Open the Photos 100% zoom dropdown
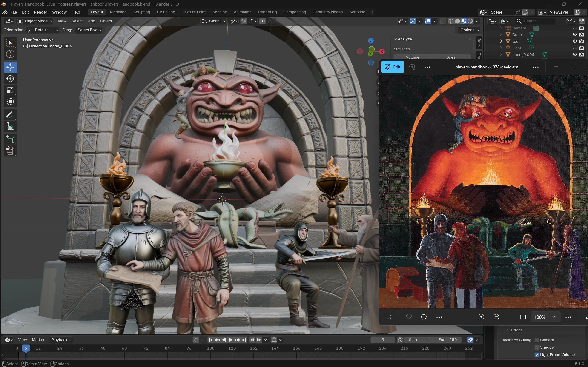588x367 pixels. pyautogui.click(x=545, y=317)
